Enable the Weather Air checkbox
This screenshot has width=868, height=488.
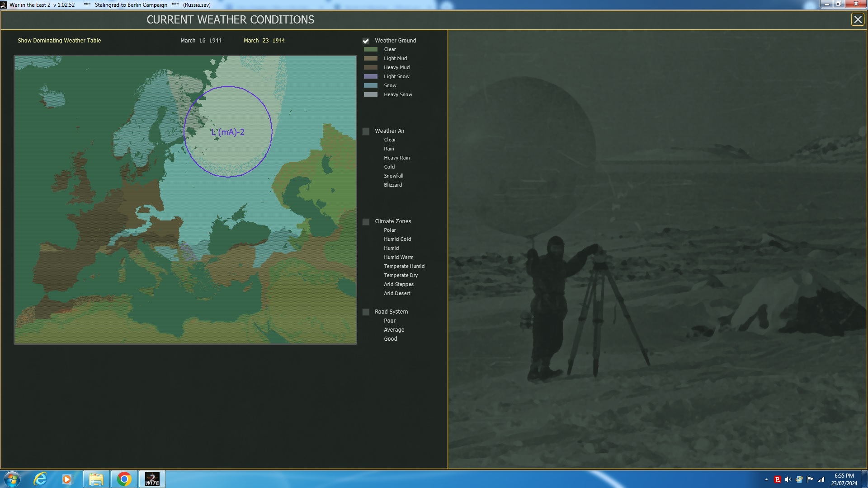pyautogui.click(x=366, y=131)
